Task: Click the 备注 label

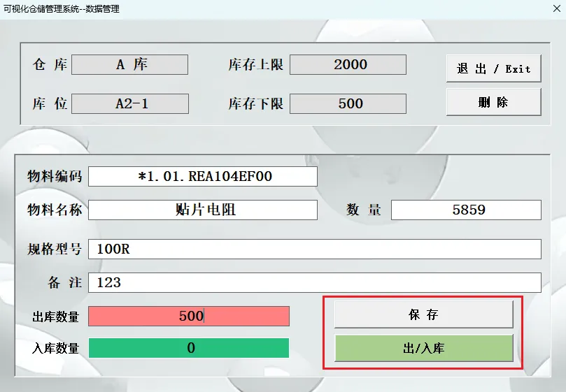Action: 65,282
